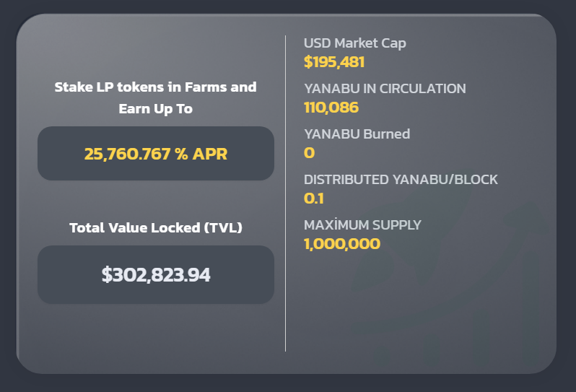Click the MAXİMUM SUPPLY label

click(362, 225)
